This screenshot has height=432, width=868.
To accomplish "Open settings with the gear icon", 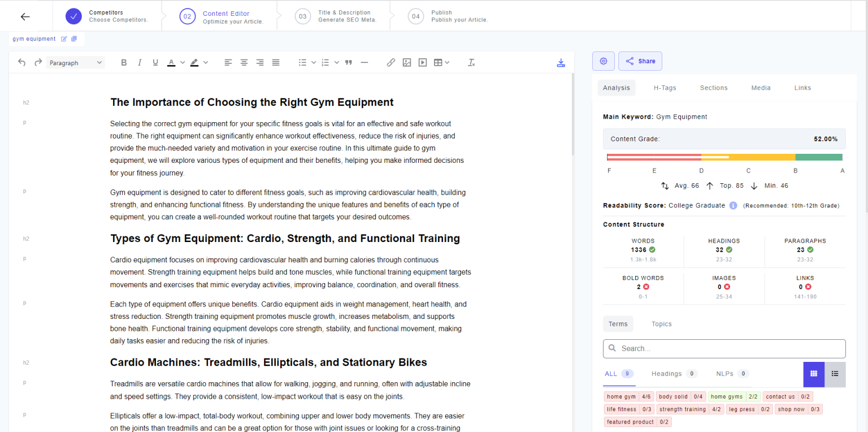I will 603,61.
